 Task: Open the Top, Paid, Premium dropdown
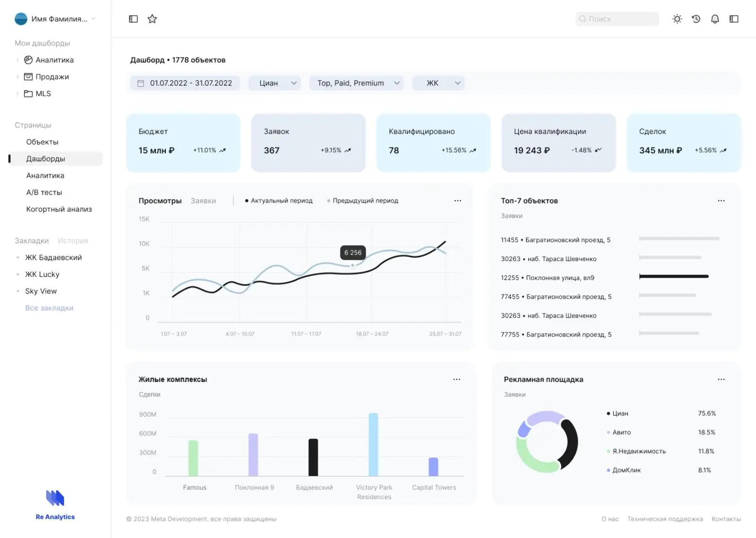pos(356,83)
